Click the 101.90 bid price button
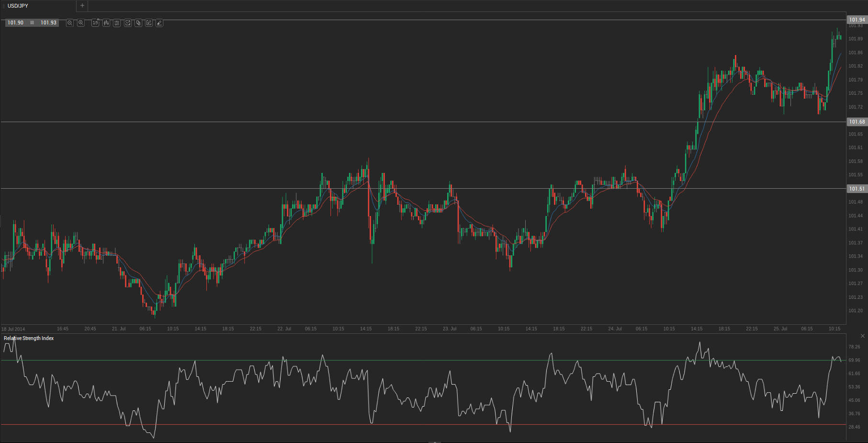868x443 pixels. point(16,23)
